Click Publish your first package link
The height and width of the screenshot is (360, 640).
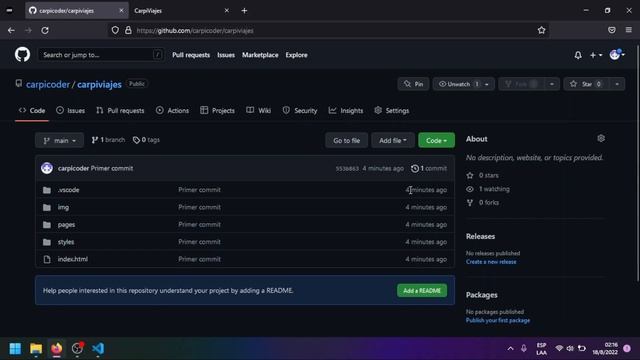coord(498,320)
